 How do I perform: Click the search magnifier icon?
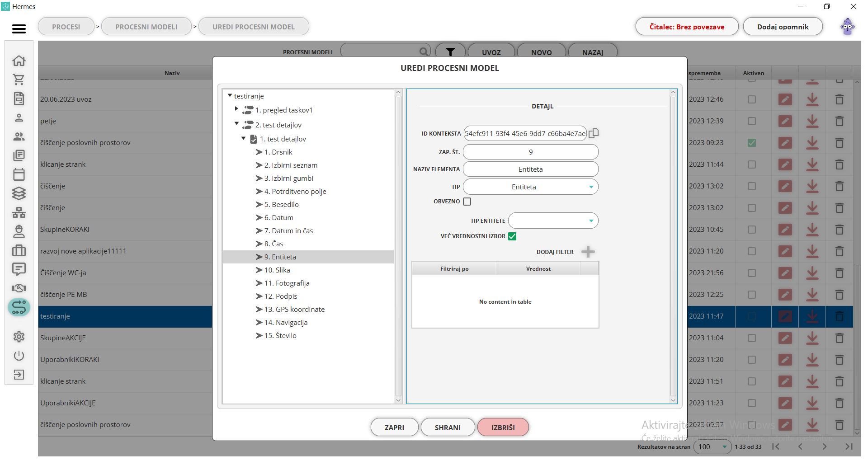(x=424, y=52)
